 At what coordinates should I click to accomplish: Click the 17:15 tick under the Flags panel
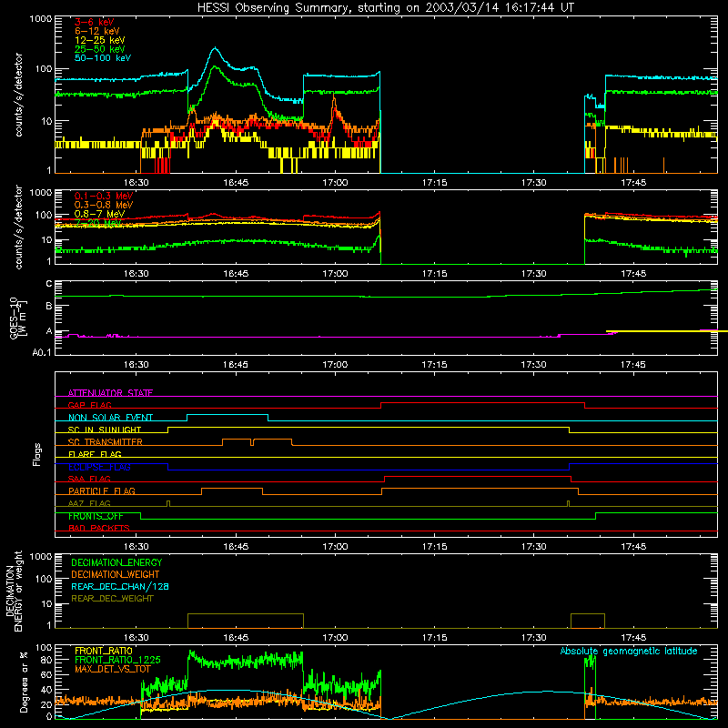click(x=435, y=547)
